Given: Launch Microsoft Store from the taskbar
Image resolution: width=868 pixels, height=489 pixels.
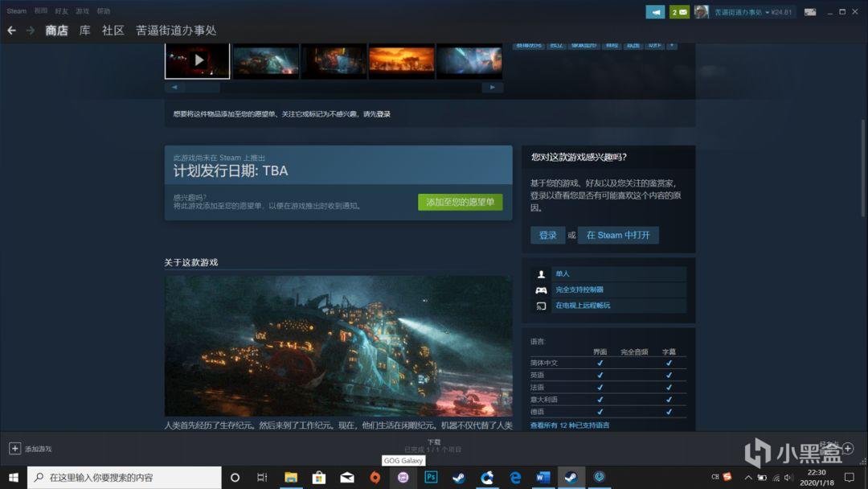Looking at the screenshot, I should click(x=319, y=478).
